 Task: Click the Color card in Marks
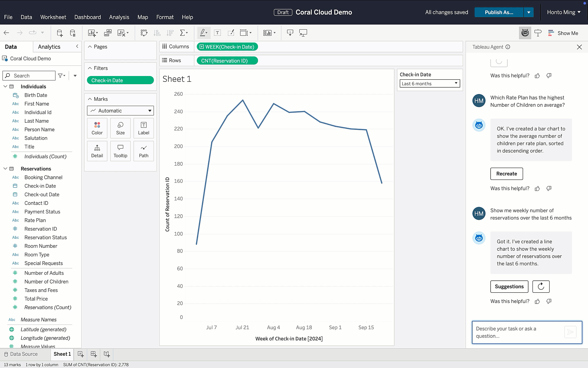(x=97, y=128)
